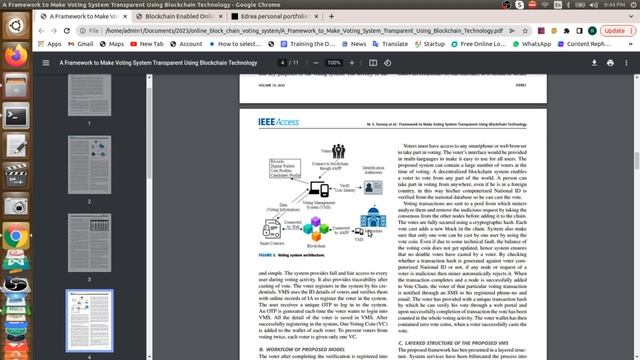
Task: Print the PDF document
Action: 610,63
